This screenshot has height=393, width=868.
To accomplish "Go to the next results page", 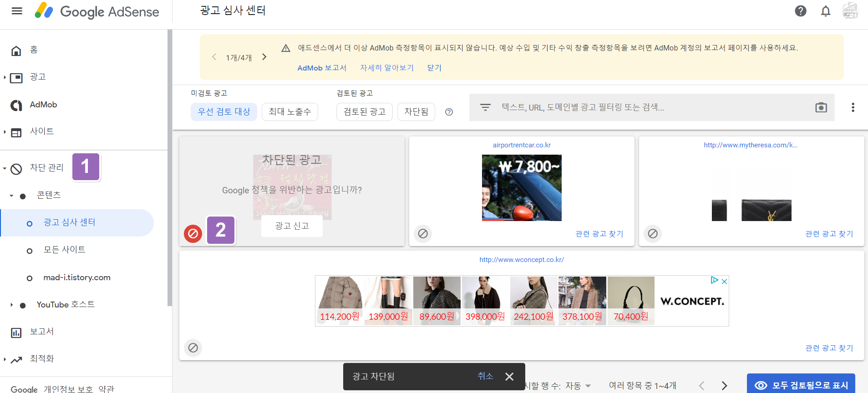I will pyautogui.click(x=724, y=386).
